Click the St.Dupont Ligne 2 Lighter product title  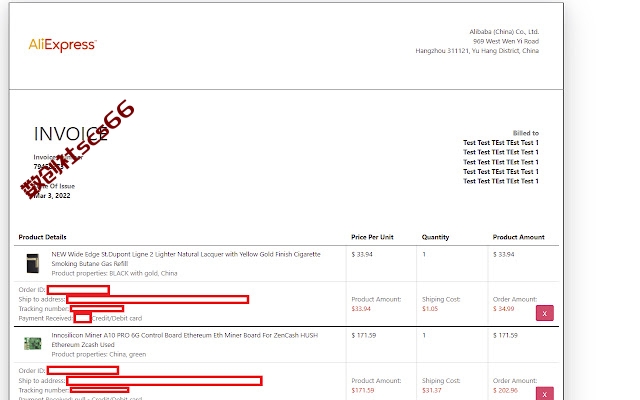pos(186,259)
